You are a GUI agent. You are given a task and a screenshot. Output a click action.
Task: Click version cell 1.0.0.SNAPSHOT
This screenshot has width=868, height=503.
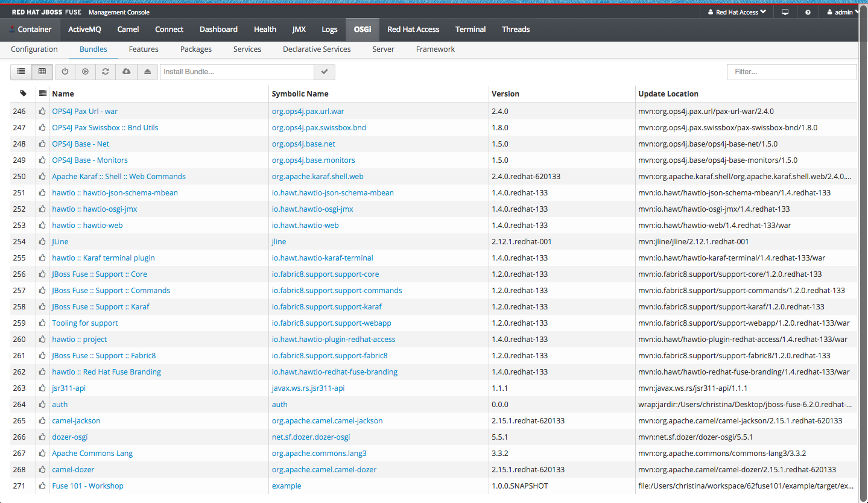520,486
